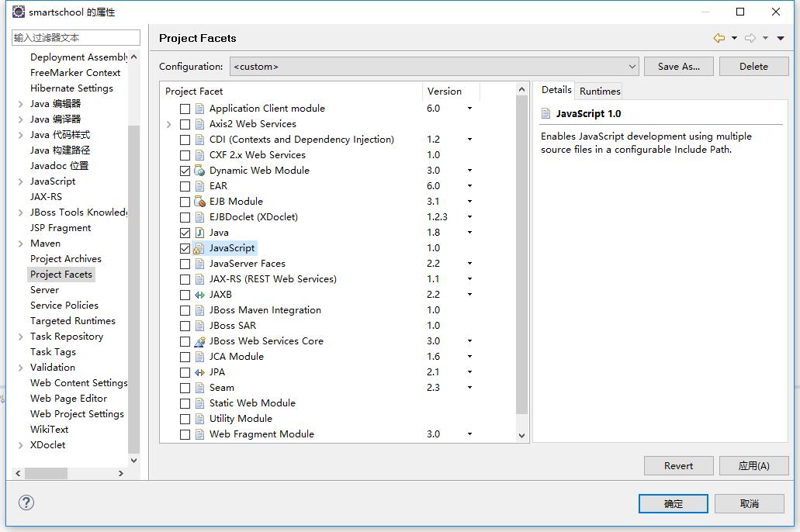Click the back navigation arrow icon
Image resolution: width=800 pixels, height=532 pixels.
click(719, 38)
